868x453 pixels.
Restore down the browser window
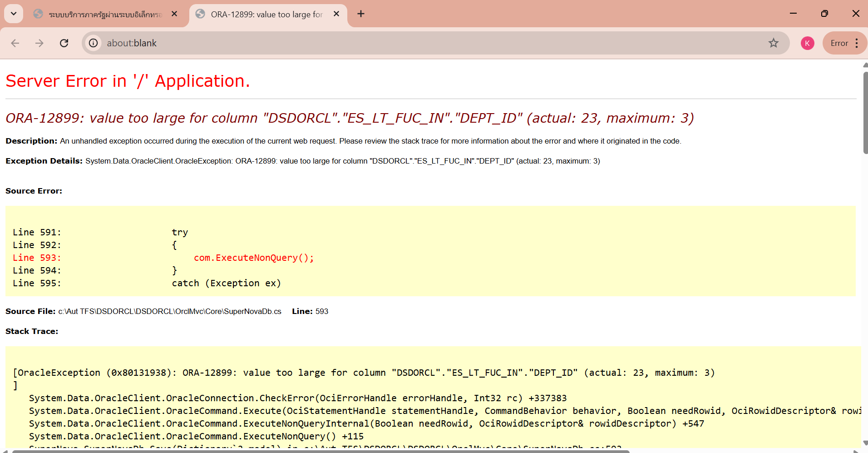(x=824, y=14)
